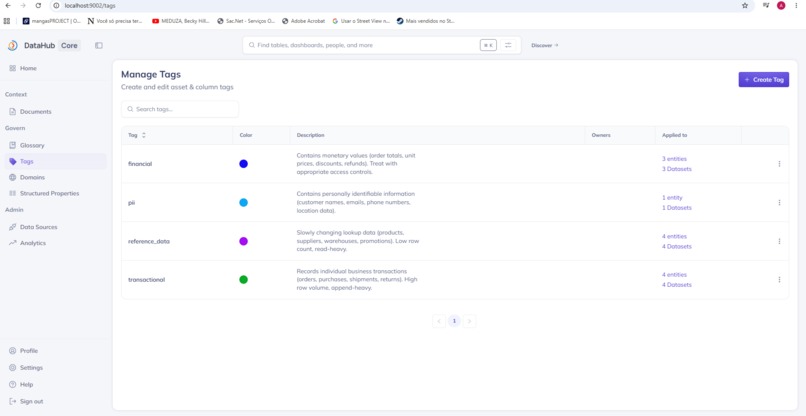Reload the page

pyautogui.click(x=38, y=5)
